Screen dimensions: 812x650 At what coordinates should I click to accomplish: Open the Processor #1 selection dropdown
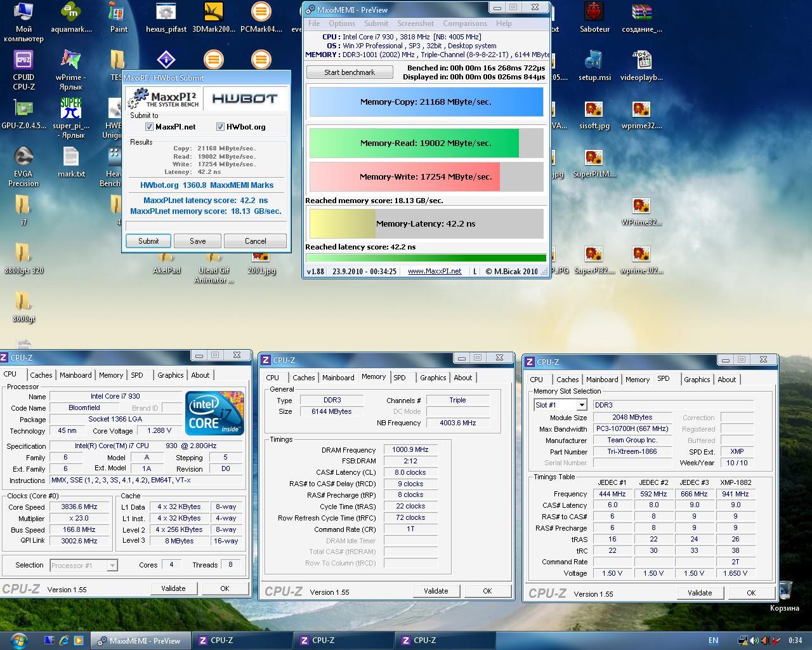pyautogui.click(x=84, y=565)
